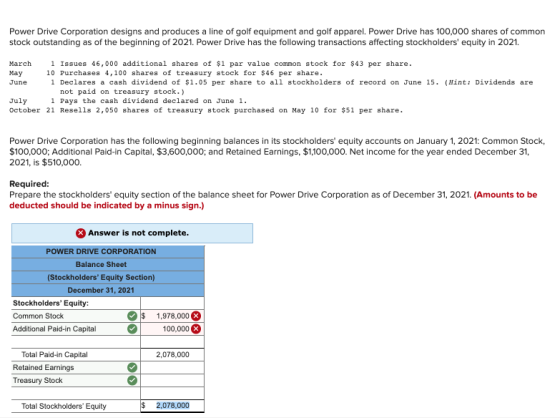Click the Total Paid-in Capital value 2,078,000
Viewport: 560px width, 418px height.
click(172, 354)
